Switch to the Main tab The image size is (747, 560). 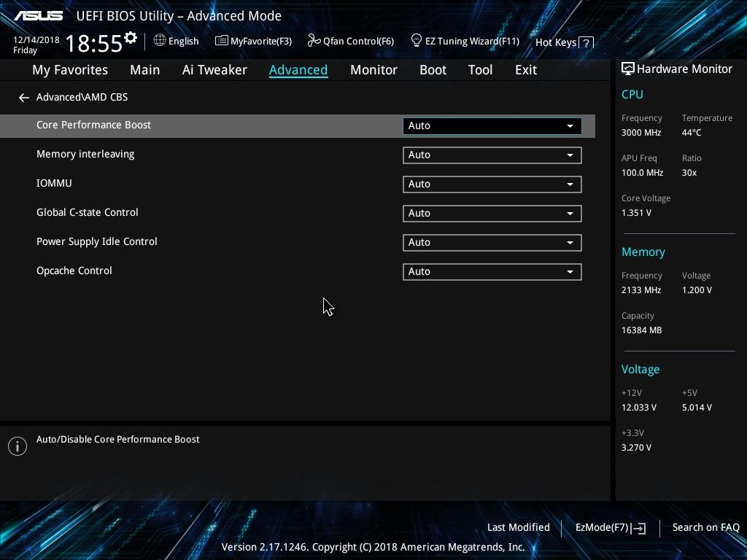[145, 70]
